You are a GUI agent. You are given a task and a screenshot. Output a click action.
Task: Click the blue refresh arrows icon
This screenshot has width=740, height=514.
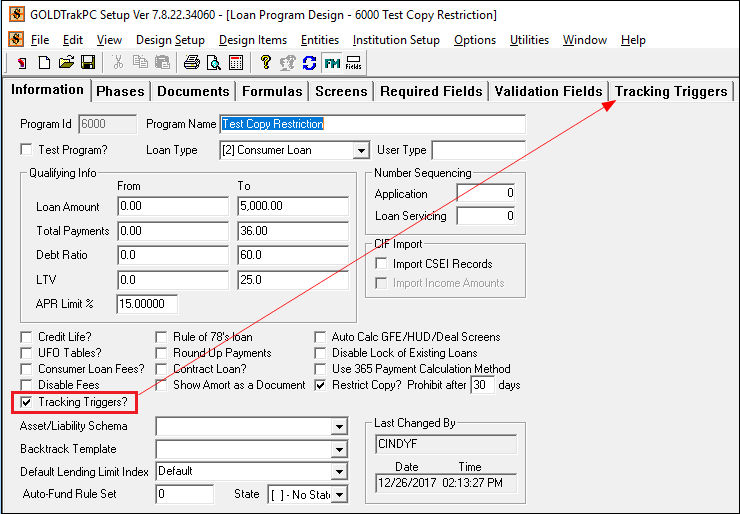pyautogui.click(x=309, y=63)
